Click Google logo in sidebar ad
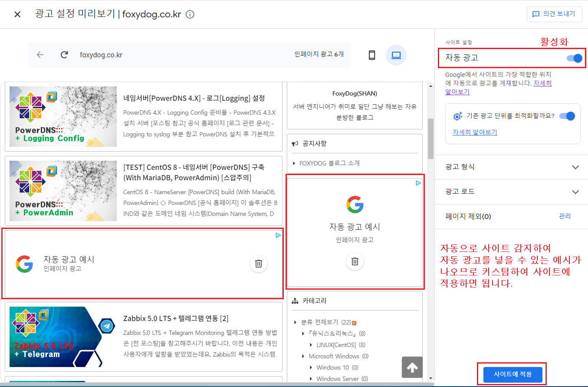Screen dimensions: 588x387 (355, 205)
